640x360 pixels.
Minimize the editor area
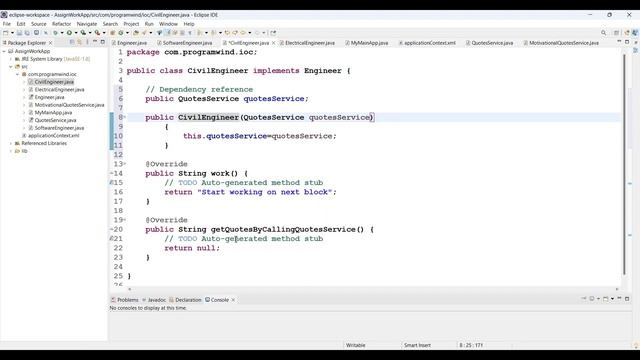coord(619,41)
